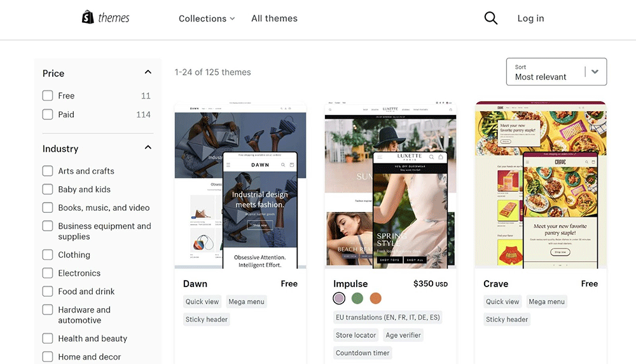The height and width of the screenshot is (364, 636).
Task: Enable the Free price checkbox
Action: (x=48, y=96)
